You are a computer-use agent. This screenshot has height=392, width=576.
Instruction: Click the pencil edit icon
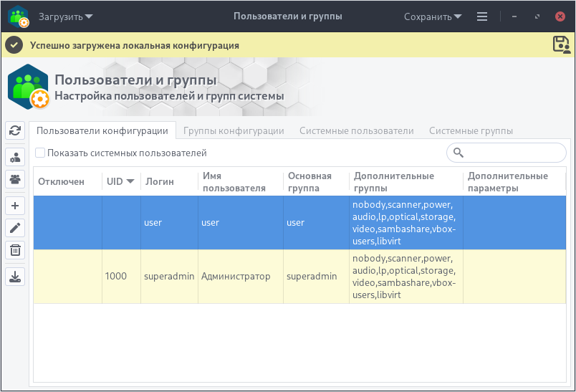(x=16, y=228)
